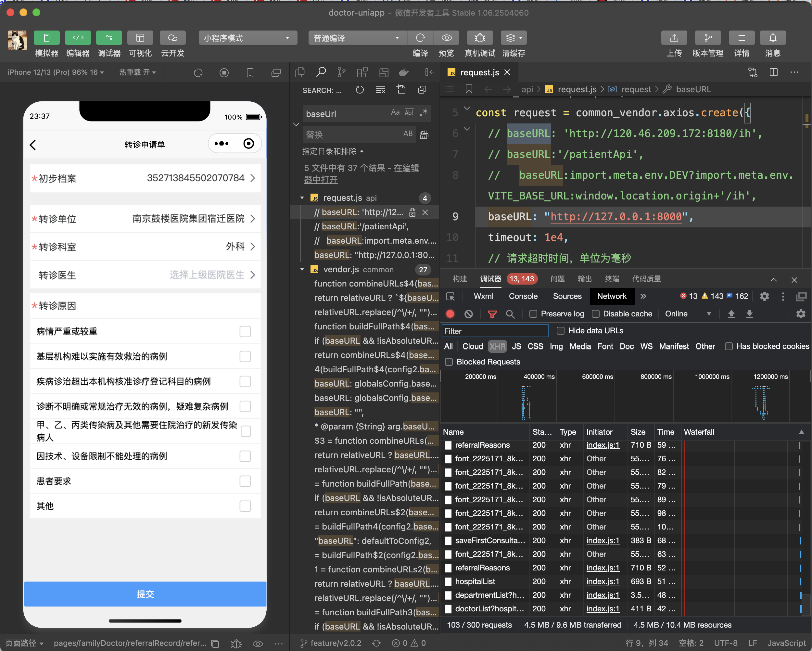Open the 热重载 开 dropdown

[137, 72]
